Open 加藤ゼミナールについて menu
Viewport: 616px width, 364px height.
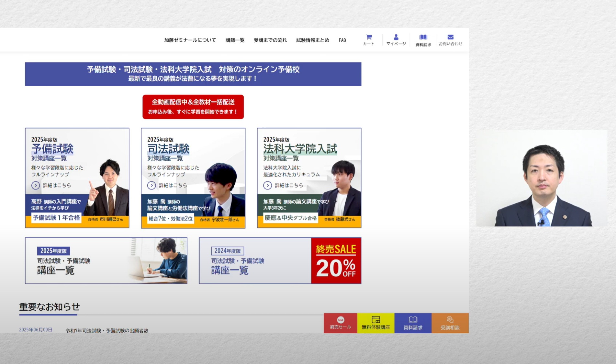pos(190,40)
